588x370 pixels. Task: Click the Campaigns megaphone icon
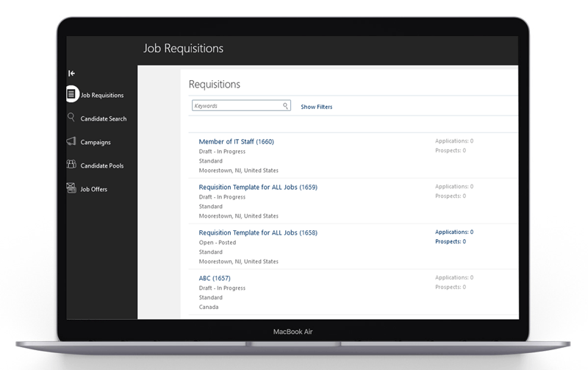click(x=71, y=140)
